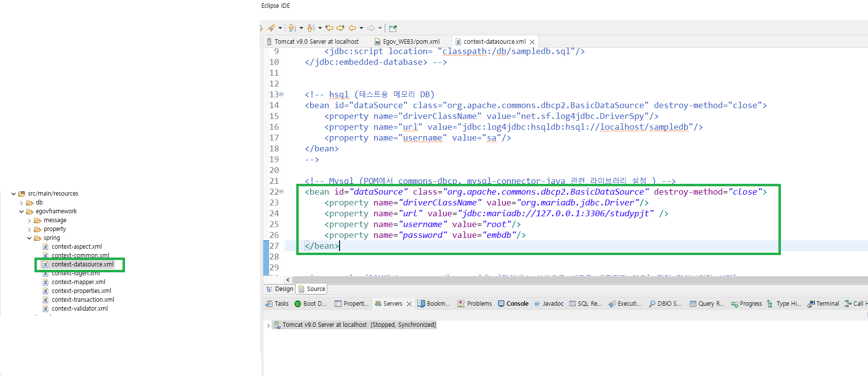
Task: Open the Type Hierarchy view tab
Action: (785, 304)
